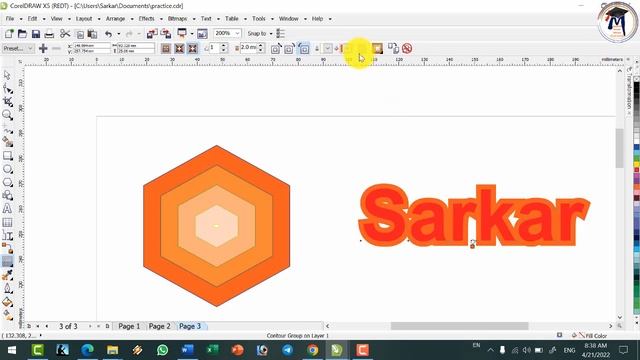Image resolution: width=640 pixels, height=360 pixels.
Task: Add contour preset plus button
Action: 43,49
